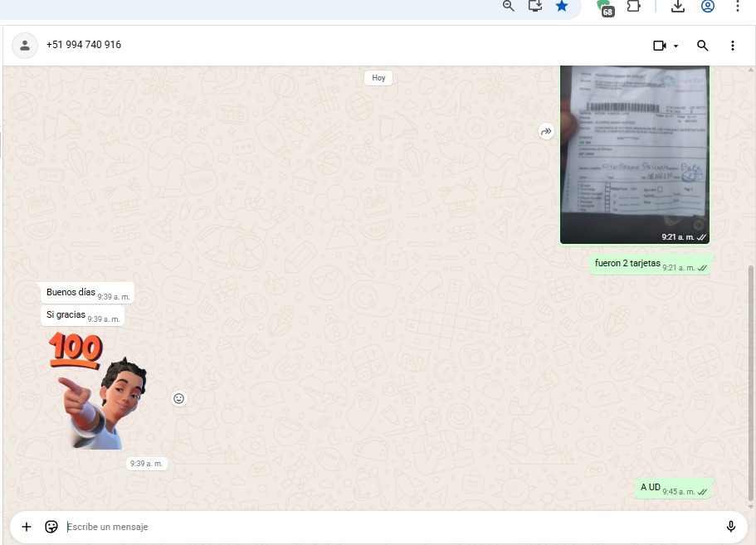This screenshot has width=756, height=545.
Task: Expand the video call options dropdown arrow
Action: (x=676, y=46)
